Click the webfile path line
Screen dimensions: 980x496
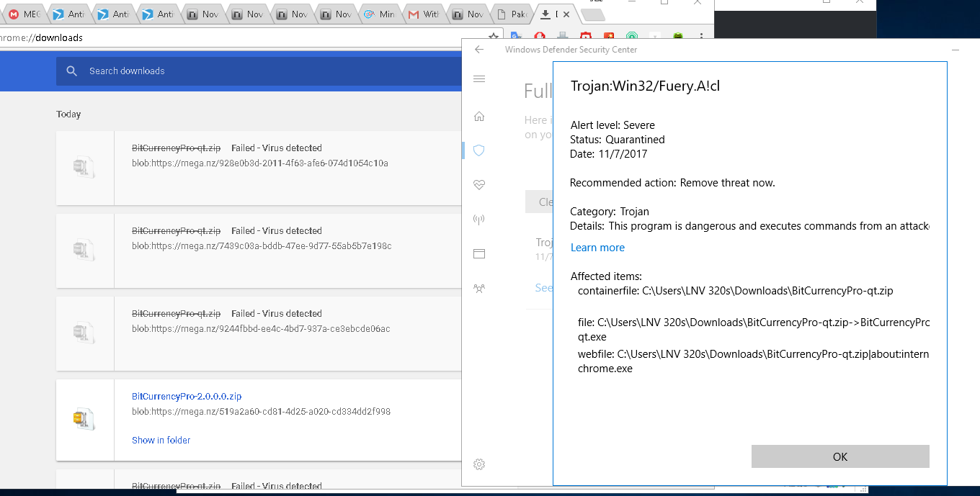[754, 361]
